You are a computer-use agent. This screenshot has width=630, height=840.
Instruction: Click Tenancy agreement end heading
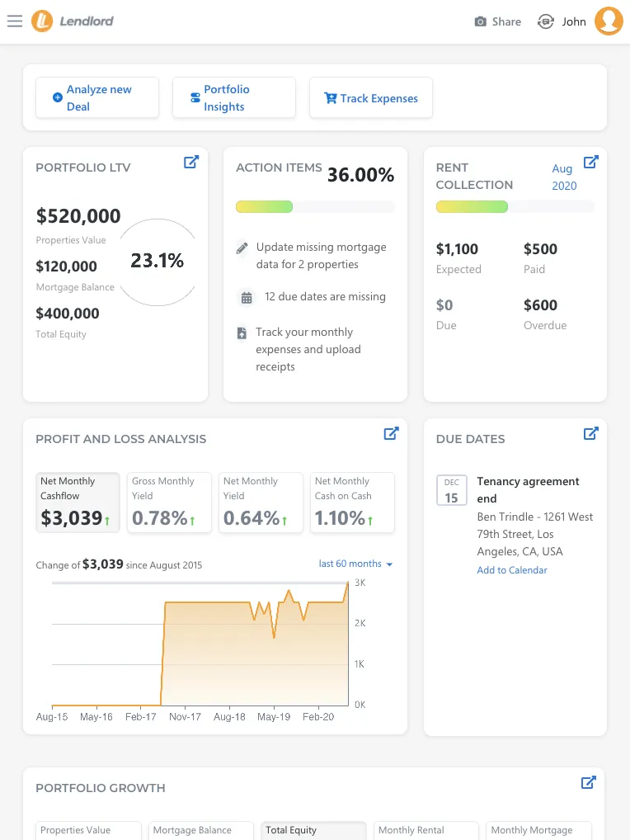click(x=528, y=489)
